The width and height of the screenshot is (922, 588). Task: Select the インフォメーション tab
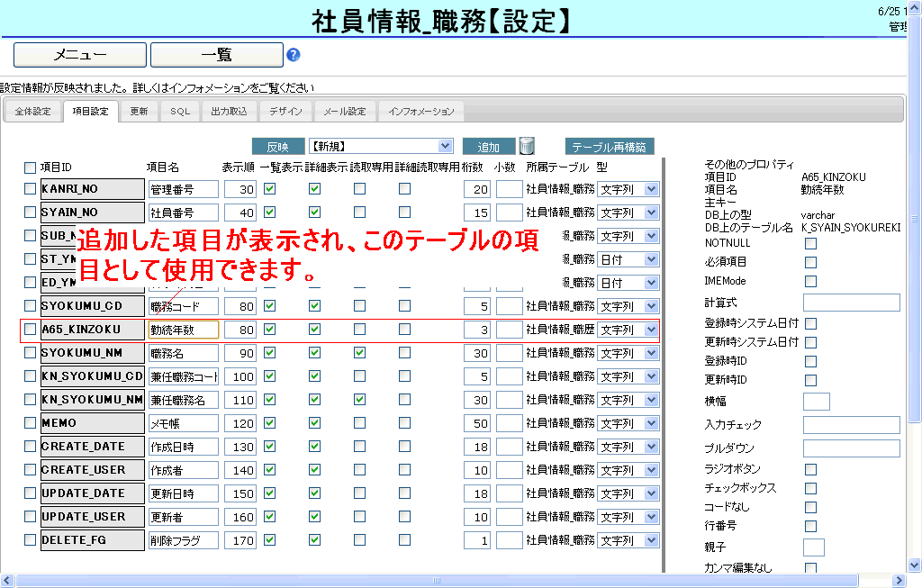pos(421,112)
